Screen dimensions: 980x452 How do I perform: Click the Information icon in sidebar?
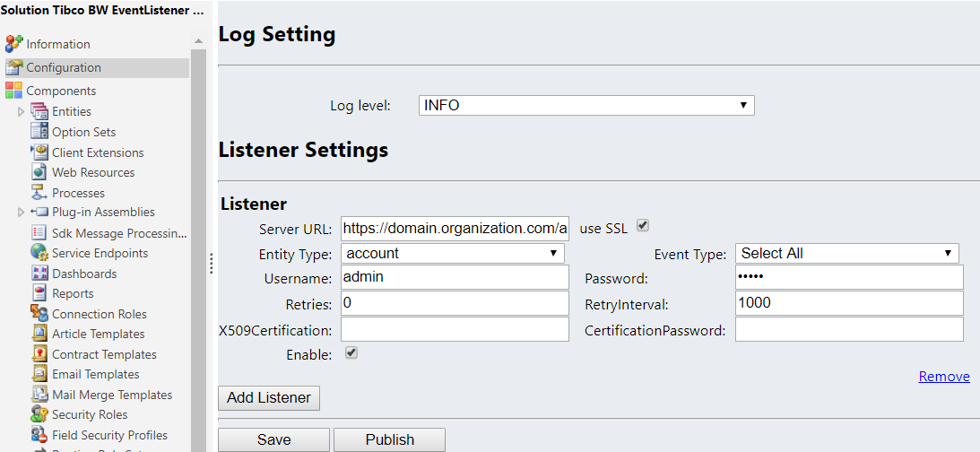[13, 44]
